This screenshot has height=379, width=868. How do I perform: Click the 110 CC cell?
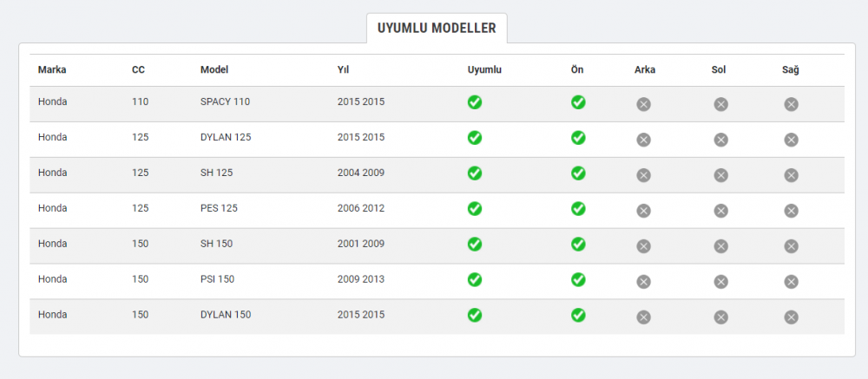pos(140,101)
